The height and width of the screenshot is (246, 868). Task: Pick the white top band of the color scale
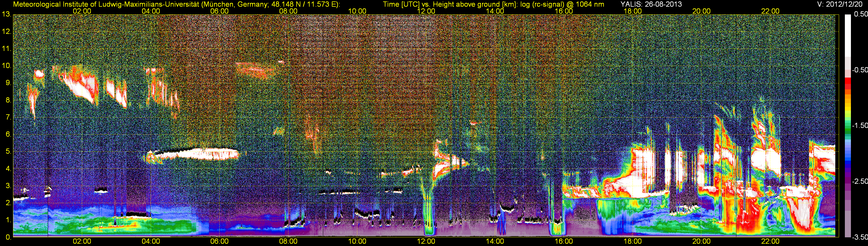click(847, 35)
